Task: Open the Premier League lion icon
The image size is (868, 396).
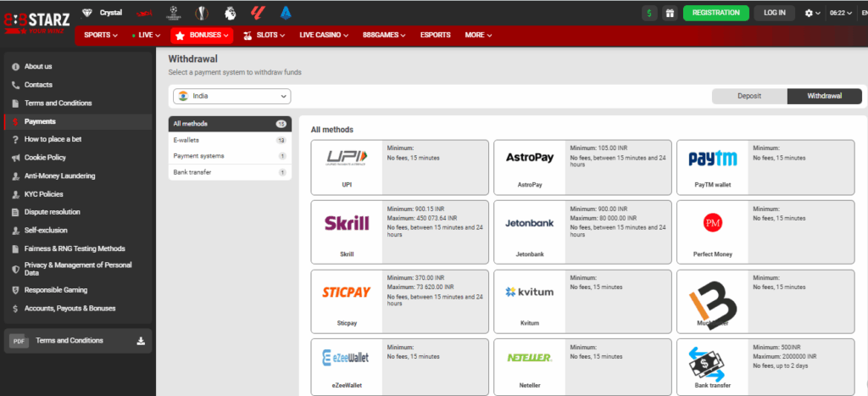Action: 230,13
